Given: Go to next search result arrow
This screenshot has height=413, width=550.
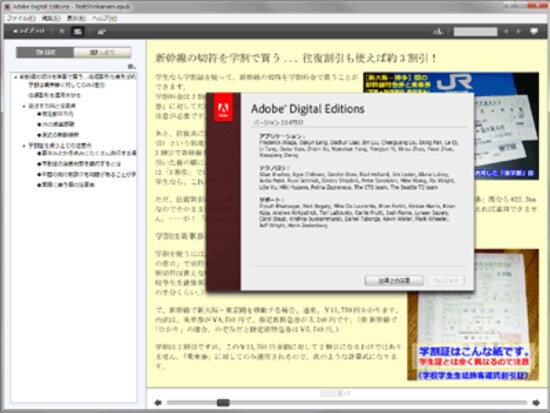Looking at the screenshot, I should (x=518, y=32).
